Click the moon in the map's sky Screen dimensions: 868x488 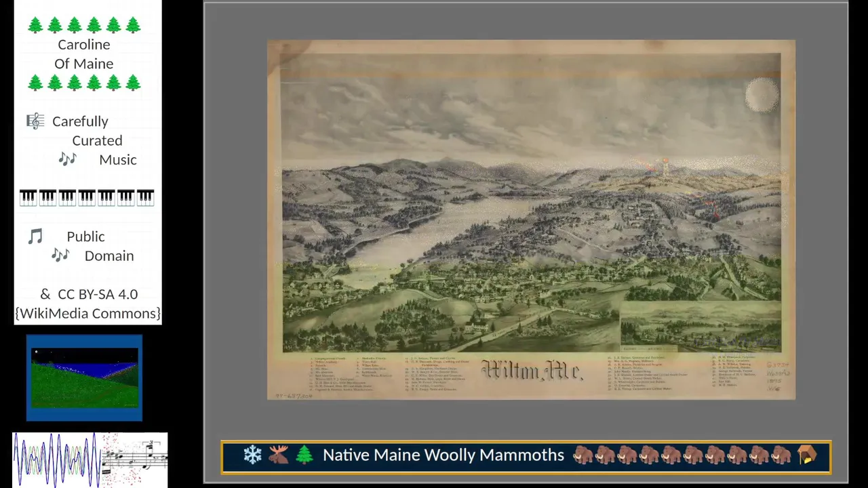(762, 95)
